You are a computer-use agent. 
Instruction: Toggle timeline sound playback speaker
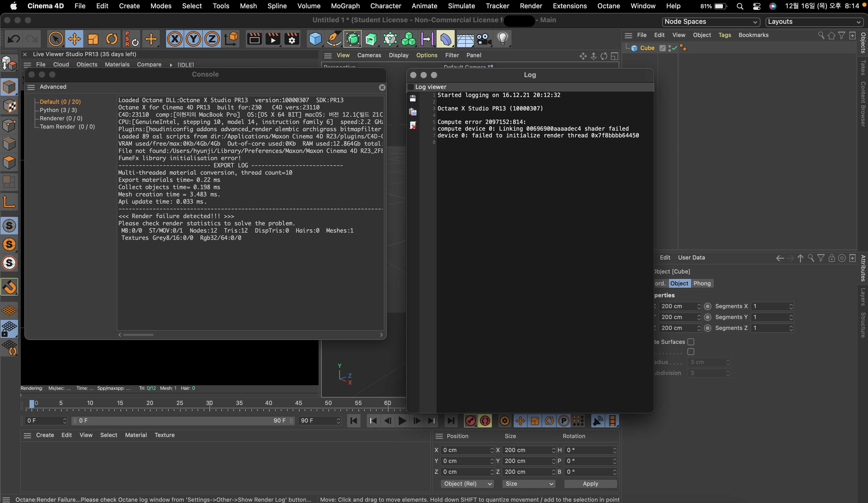point(598,421)
